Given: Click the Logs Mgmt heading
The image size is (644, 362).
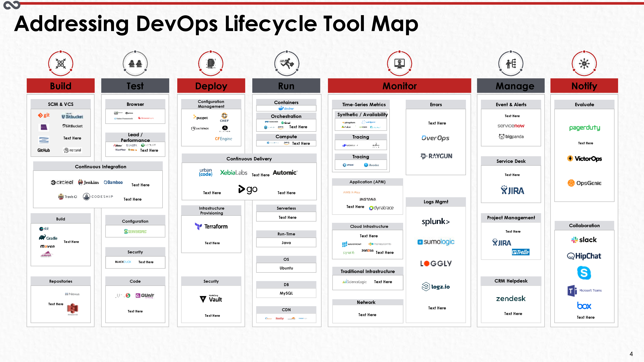Looking at the screenshot, I should pyautogui.click(x=436, y=202).
